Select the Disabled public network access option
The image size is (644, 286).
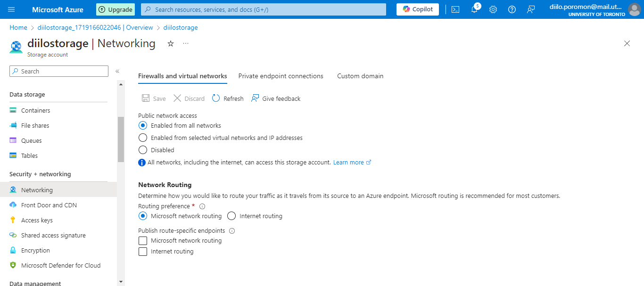[x=143, y=150]
